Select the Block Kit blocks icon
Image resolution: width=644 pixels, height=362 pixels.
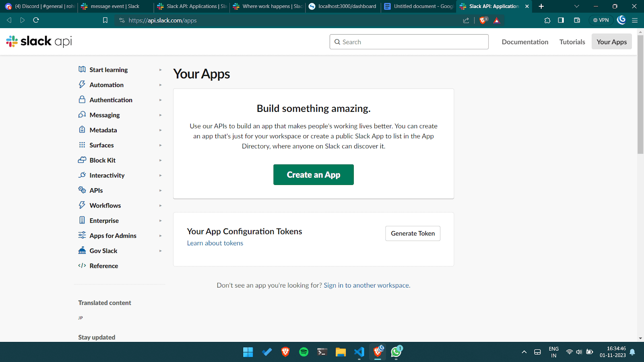pos(82,160)
